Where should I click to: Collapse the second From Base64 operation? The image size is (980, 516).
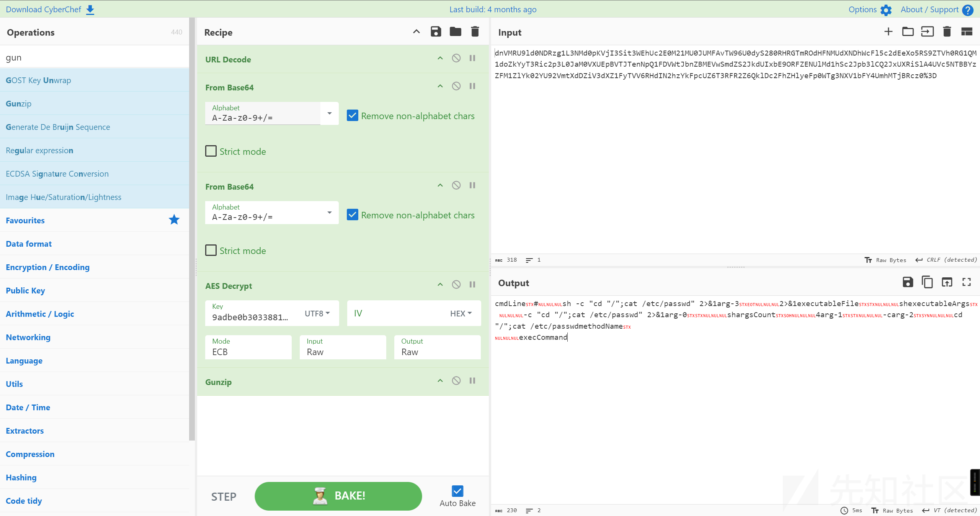click(x=440, y=185)
